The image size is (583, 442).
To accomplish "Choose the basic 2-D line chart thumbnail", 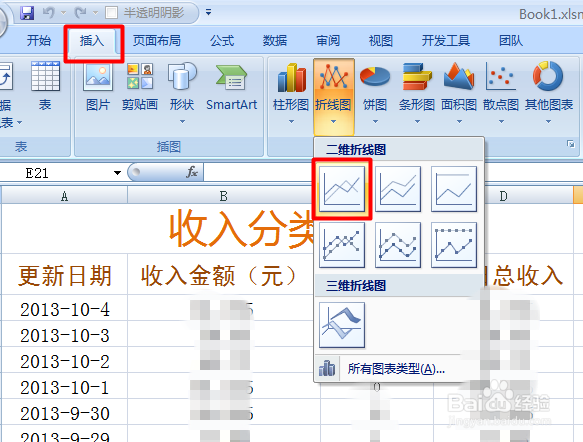I will coord(342,189).
